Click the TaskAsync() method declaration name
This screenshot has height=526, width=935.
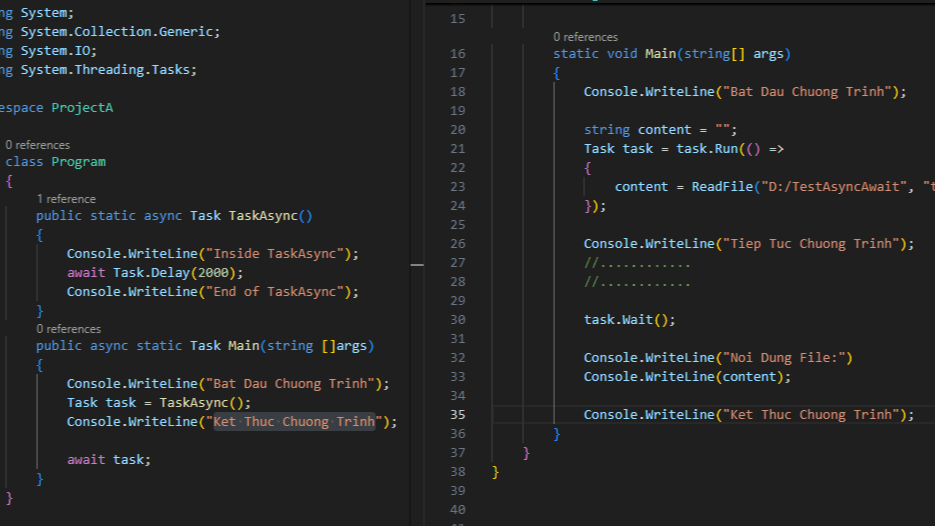pos(263,216)
